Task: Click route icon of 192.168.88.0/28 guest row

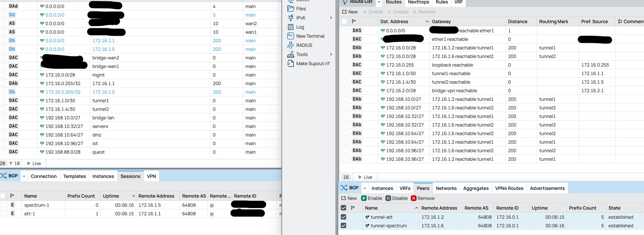Action: [42, 152]
